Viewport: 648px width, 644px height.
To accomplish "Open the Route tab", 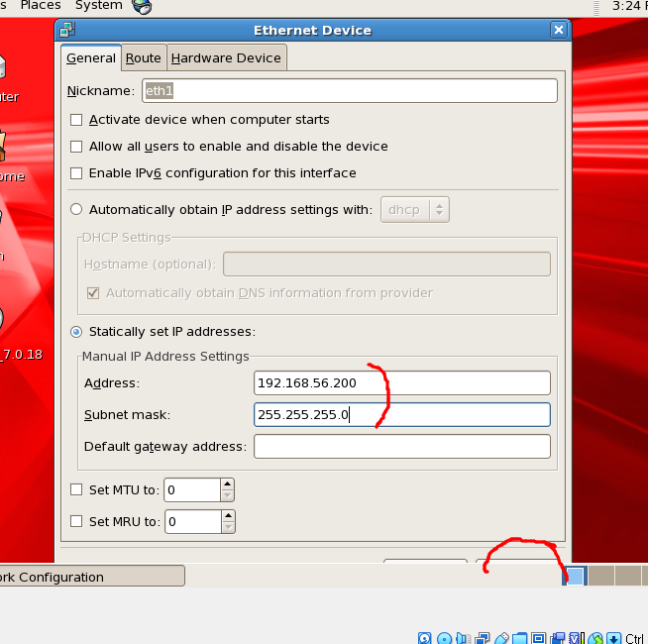I will [143, 57].
